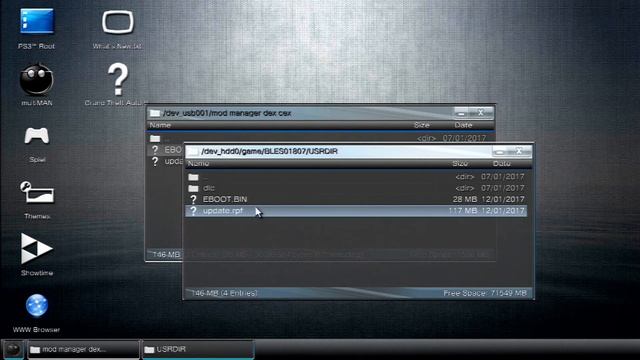Image resolution: width=640 pixels, height=360 pixels.
Task: Minimize the mod manager dex cex window
Action: [x=462, y=113]
